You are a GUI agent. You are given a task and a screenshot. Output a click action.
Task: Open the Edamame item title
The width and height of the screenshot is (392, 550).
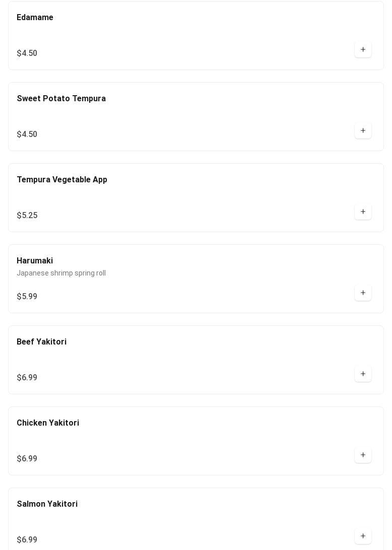[x=35, y=18]
